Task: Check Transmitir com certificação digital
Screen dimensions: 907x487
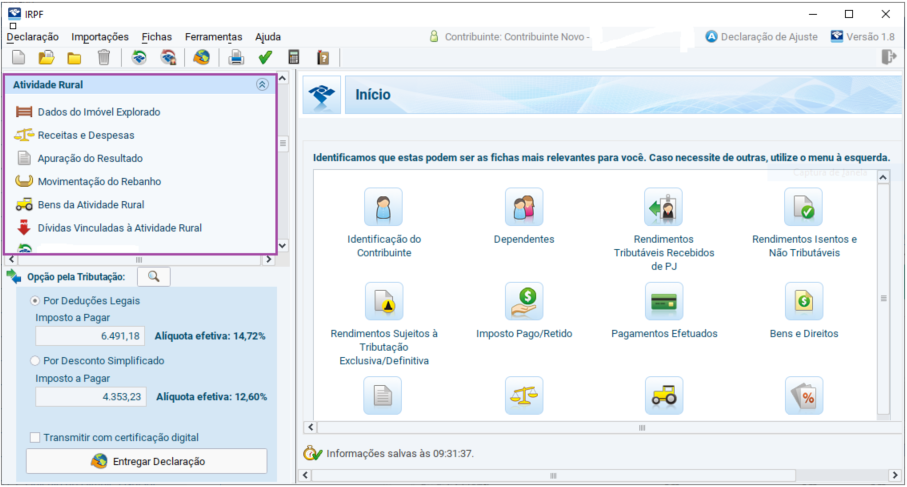Action: pyautogui.click(x=35, y=437)
